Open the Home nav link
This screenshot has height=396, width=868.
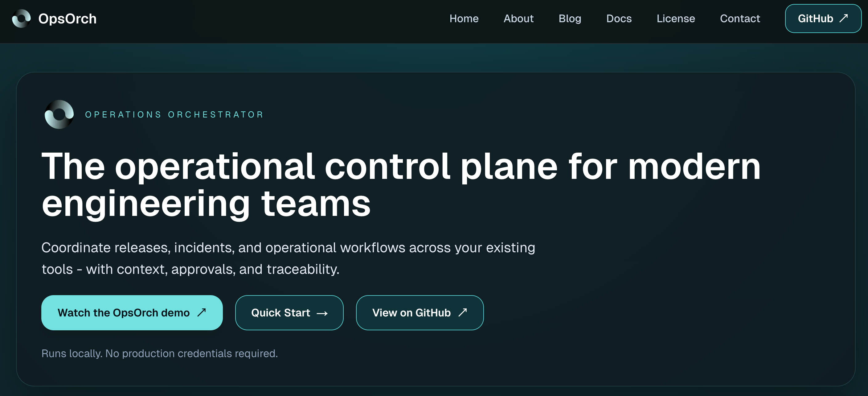[x=464, y=19]
